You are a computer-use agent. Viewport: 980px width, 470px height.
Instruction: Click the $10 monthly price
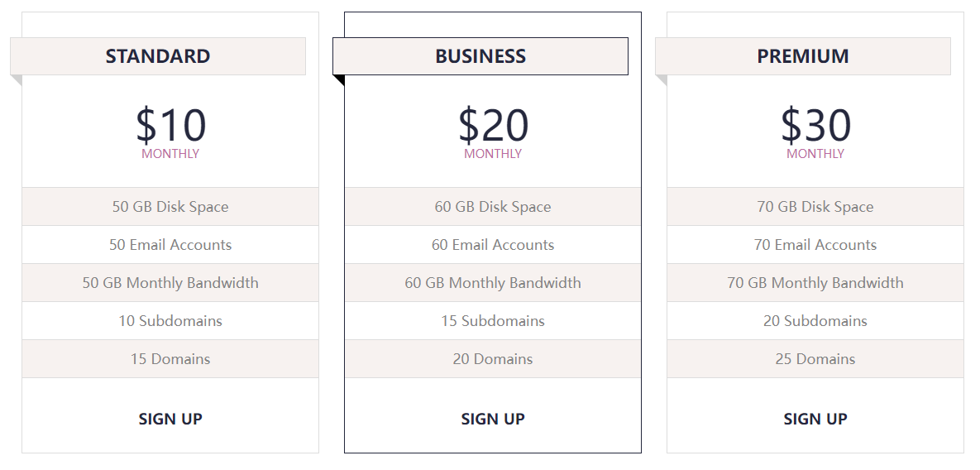(x=170, y=124)
